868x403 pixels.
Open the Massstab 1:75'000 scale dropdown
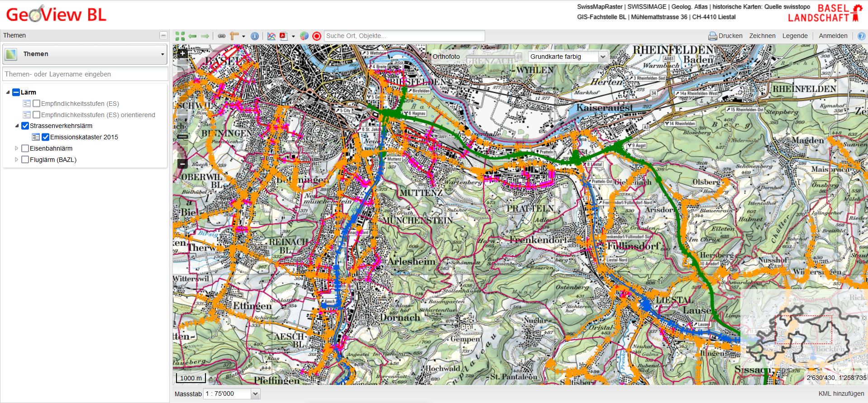pos(255,394)
